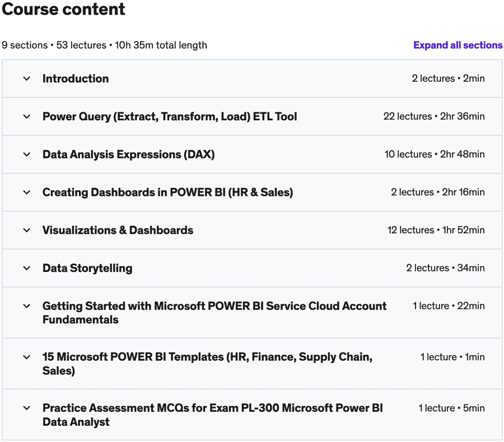The image size is (504, 442).
Task: Click the '1 lecture • 5min' label
Action: click(x=451, y=408)
